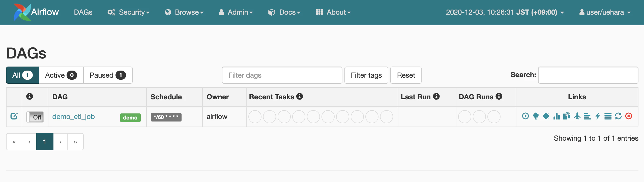Open Task Duration bar chart icon
The width and height of the screenshot is (644, 182).
click(557, 116)
